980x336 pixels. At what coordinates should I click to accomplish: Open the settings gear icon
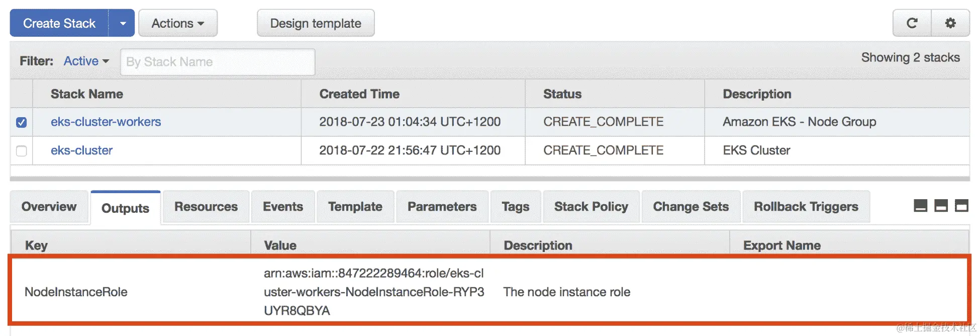[950, 23]
